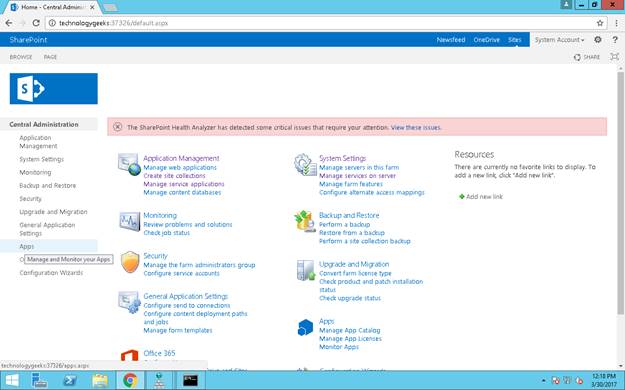625x390 pixels.
Task: Open Manage servers in this farm
Action: click(x=359, y=167)
